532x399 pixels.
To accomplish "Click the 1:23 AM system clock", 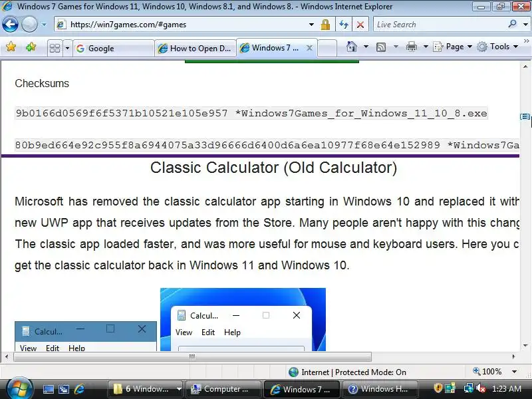I will tap(507, 389).
